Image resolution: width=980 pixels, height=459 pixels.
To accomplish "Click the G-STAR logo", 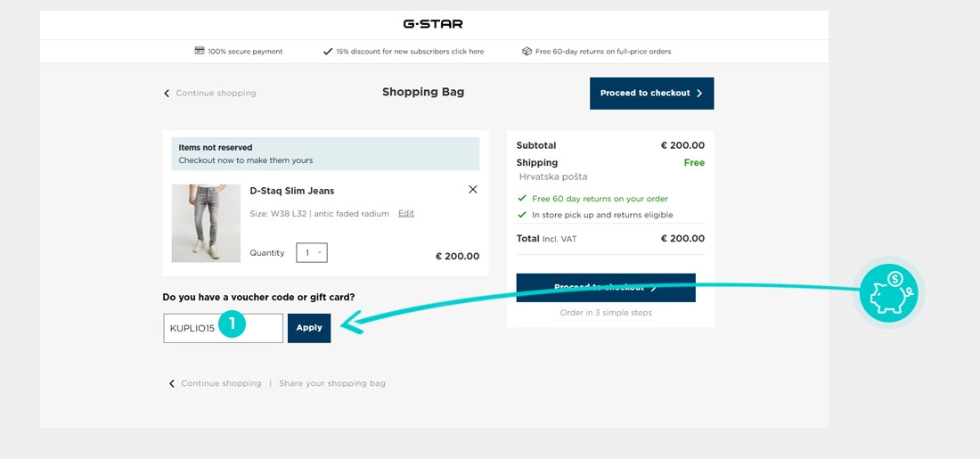I will tap(433, 24).
